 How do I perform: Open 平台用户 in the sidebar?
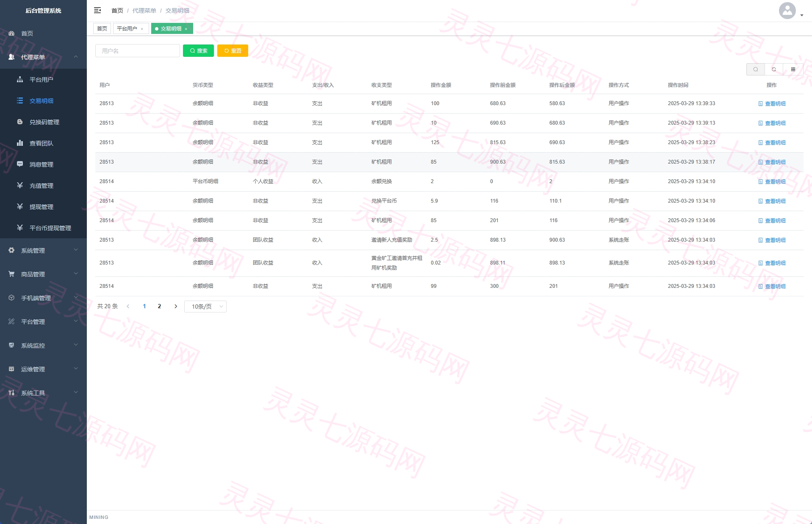[43, 80]
